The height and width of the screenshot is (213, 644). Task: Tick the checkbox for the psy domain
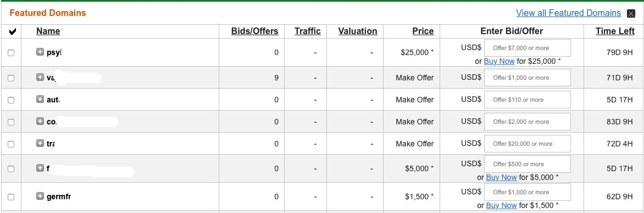11,53
